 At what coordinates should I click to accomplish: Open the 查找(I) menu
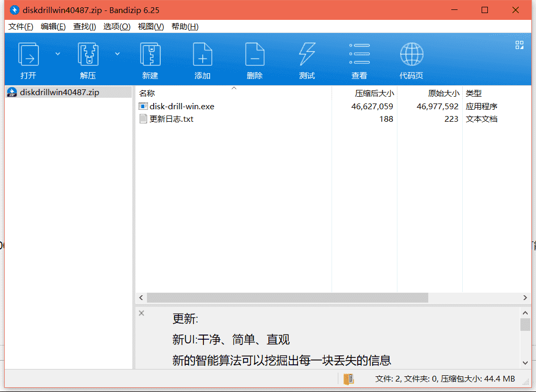[x=84, y=26]
